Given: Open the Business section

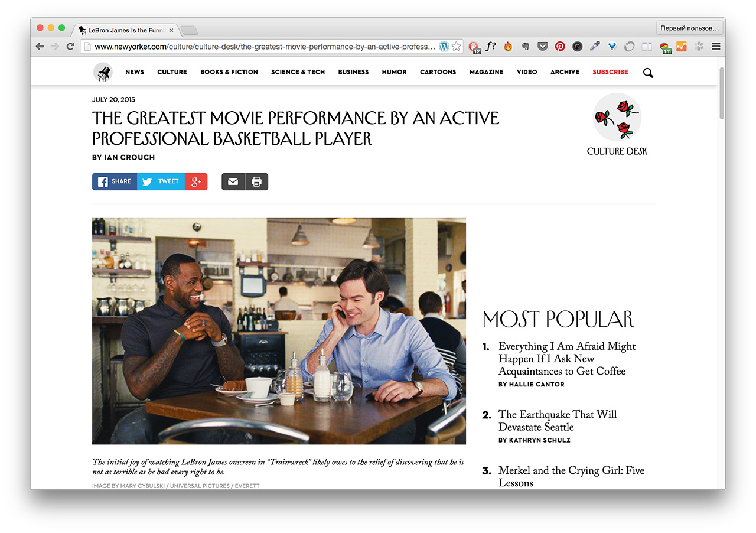Looking at the screenshot, I should (353, 72).
